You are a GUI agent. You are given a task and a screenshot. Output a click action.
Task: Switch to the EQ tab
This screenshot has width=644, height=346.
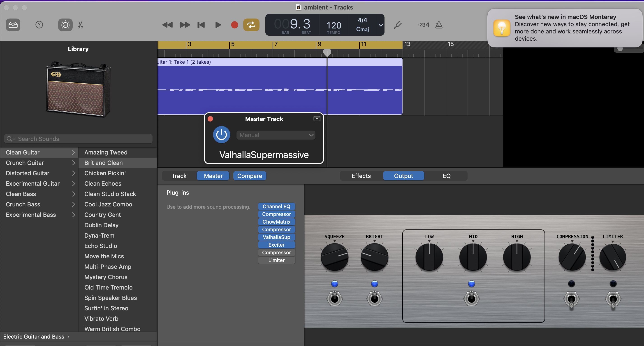[447, 176]
